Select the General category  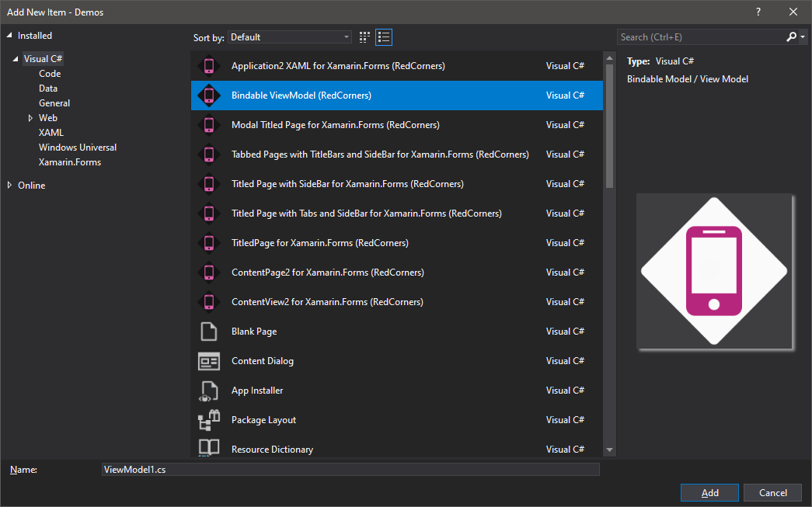tap(54, 103)
